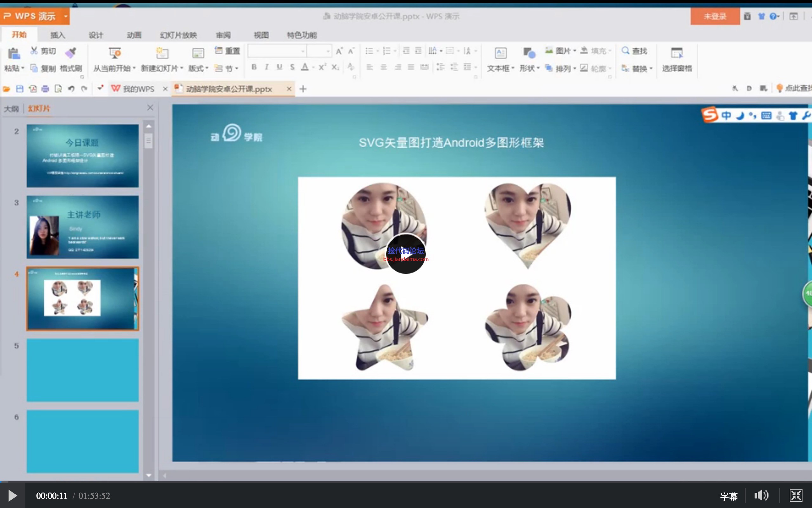Toggle center text alignment

tap(383, 68)
